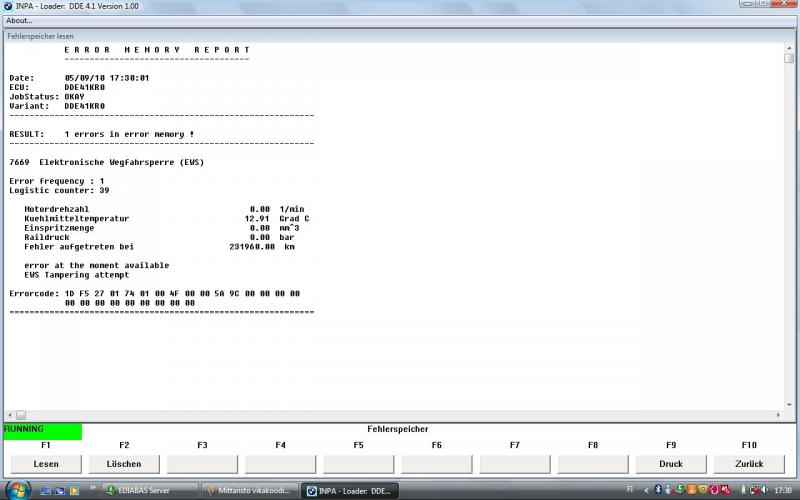Open the About... menu
Screen dimensions: 800x500
click(19, 20)
